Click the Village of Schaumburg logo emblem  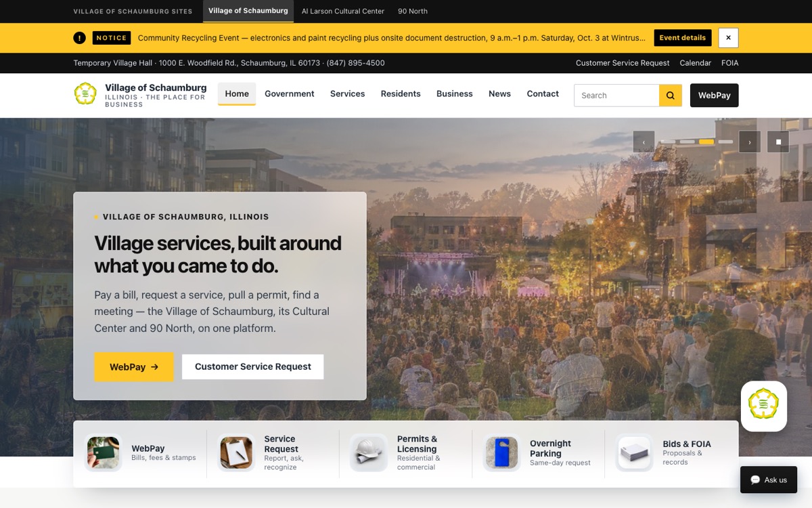pyautogui.click(x=85, y=93)
